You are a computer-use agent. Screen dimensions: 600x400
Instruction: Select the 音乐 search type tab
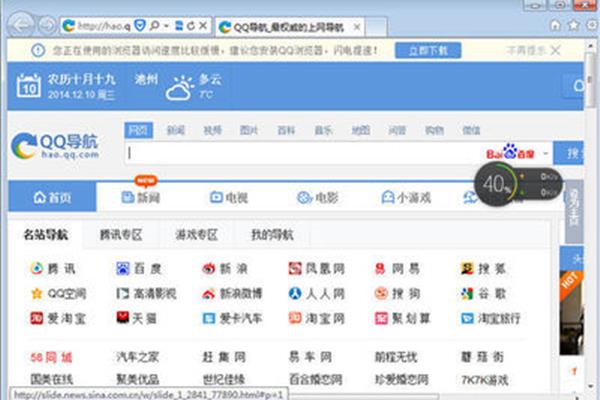click(x=323, y=131)
